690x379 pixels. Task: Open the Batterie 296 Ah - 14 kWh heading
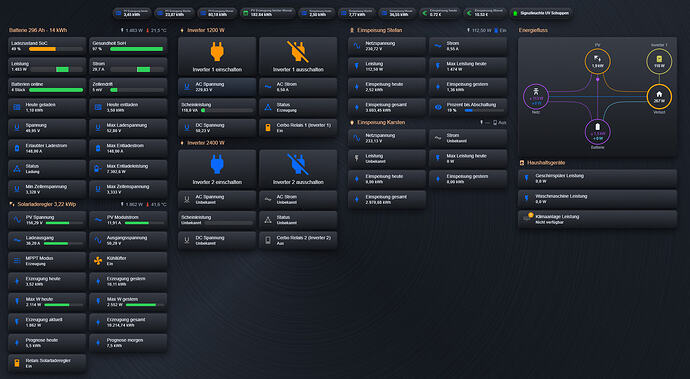tap(38, 30)
